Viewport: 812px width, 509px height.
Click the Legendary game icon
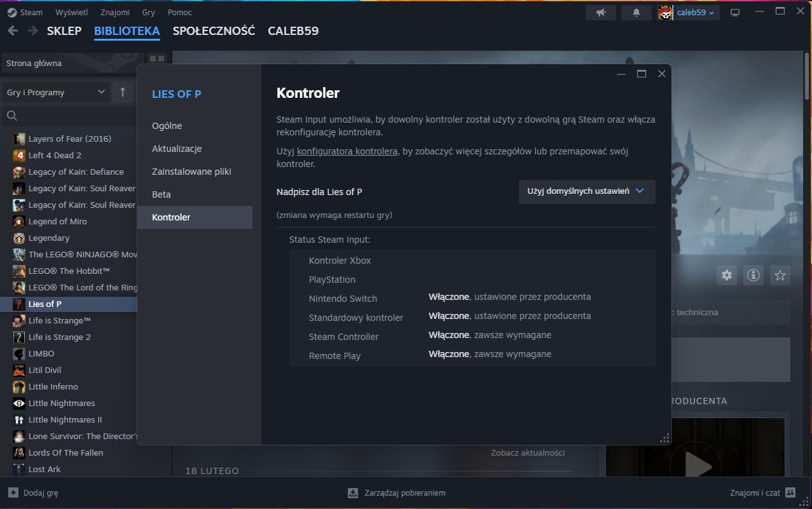(x=19, y=238)
